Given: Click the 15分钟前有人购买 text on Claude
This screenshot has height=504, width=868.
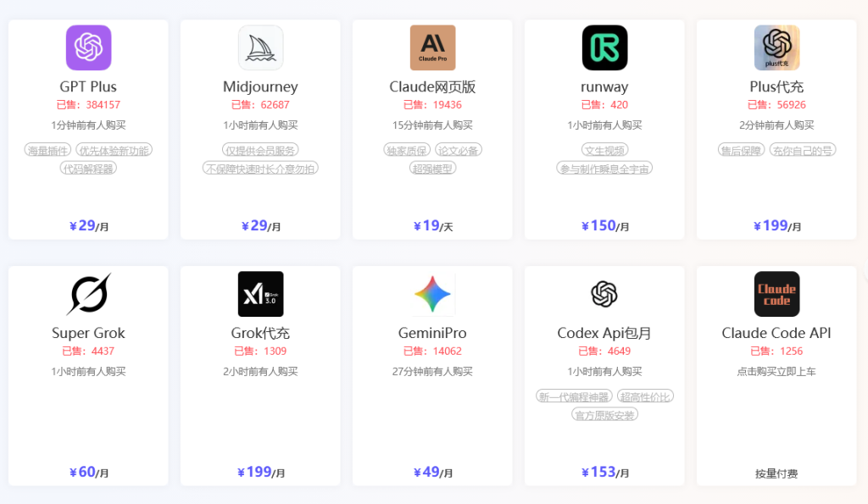Looking at the screenshot, I should [433, 125].
